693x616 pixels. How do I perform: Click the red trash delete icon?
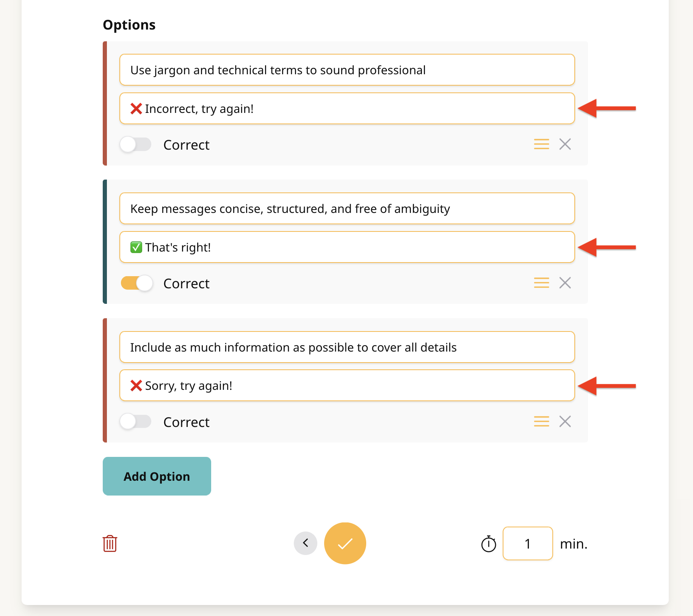coord(110,544)
